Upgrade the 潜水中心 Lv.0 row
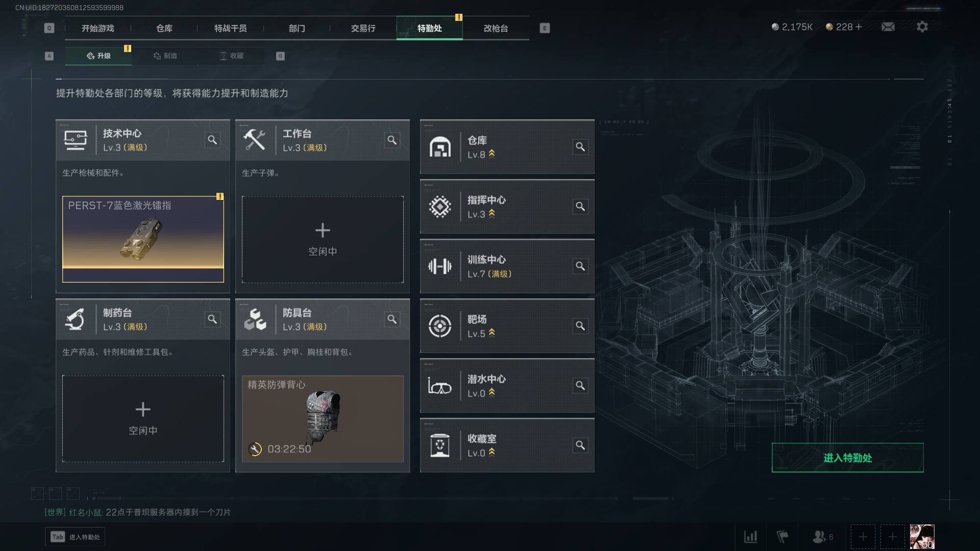The height and width of the screenshot is (551, 980). (x=507, y=386)
